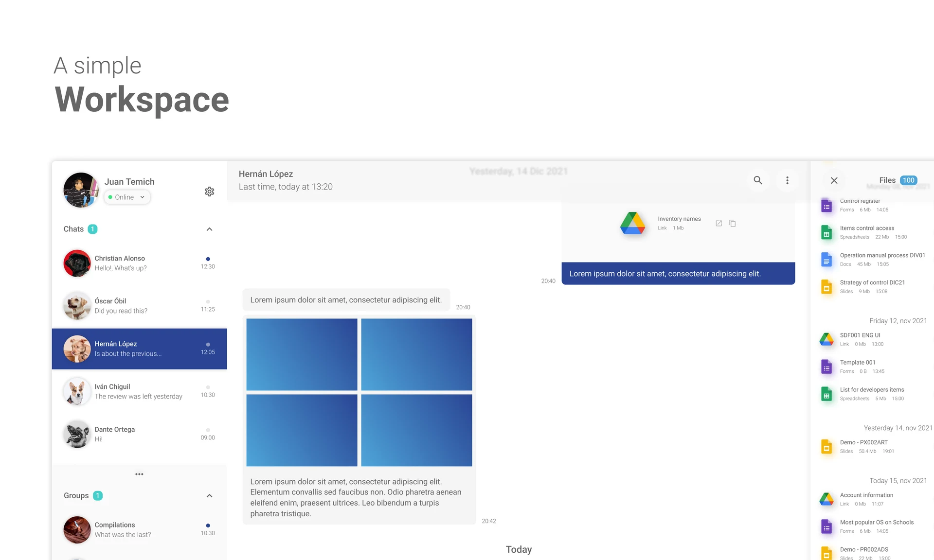Screen dimensions: 934x560
Task: Click the sent blue Lorem ipsum message
Action: (x=678, y=274)
